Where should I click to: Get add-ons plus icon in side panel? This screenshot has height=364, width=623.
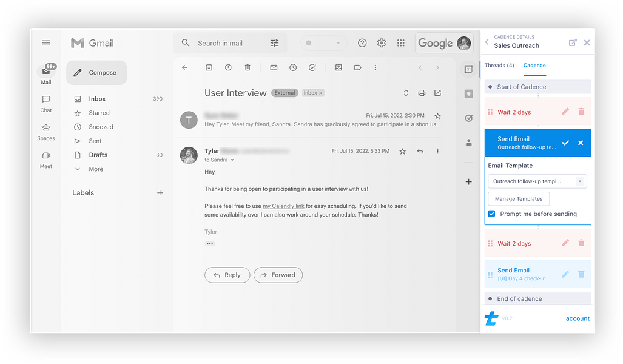coord(468,182)
